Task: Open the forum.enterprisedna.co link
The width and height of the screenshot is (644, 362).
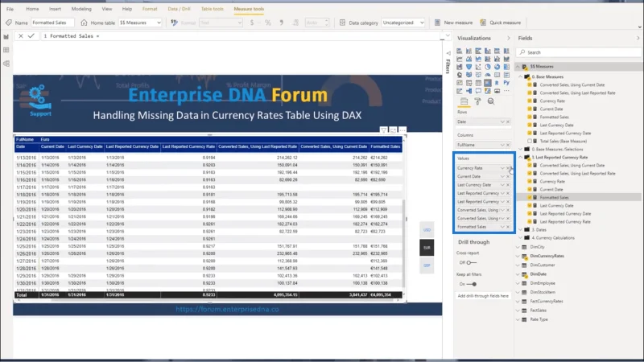Action: (227, 310)
